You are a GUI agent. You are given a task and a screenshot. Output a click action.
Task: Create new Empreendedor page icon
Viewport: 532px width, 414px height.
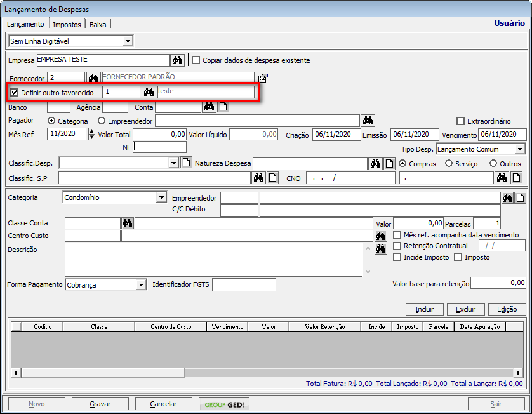coord(520,198)
